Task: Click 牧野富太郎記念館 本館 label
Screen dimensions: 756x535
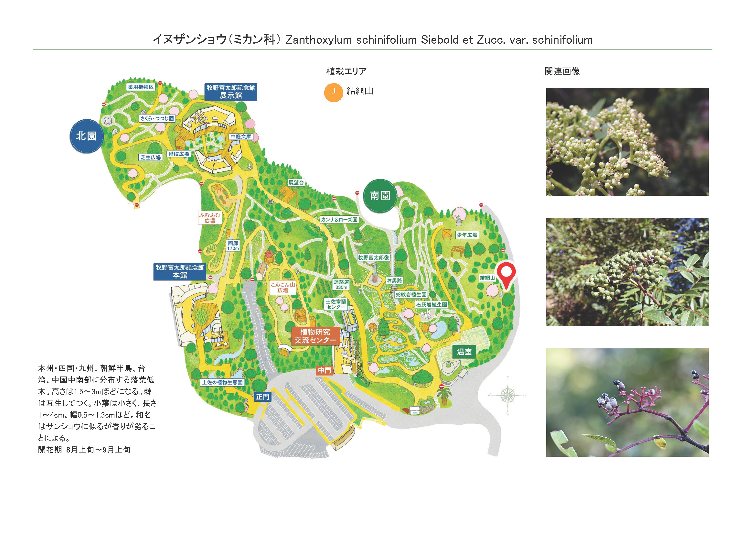Action: coord(180,271)
